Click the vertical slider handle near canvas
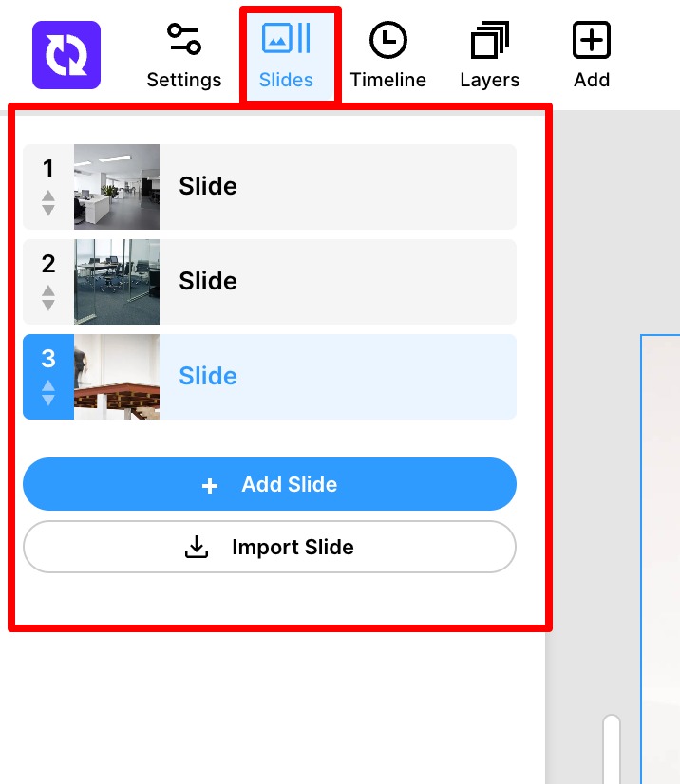This screenshot has width=680, height=784. [x=612, y=749]
